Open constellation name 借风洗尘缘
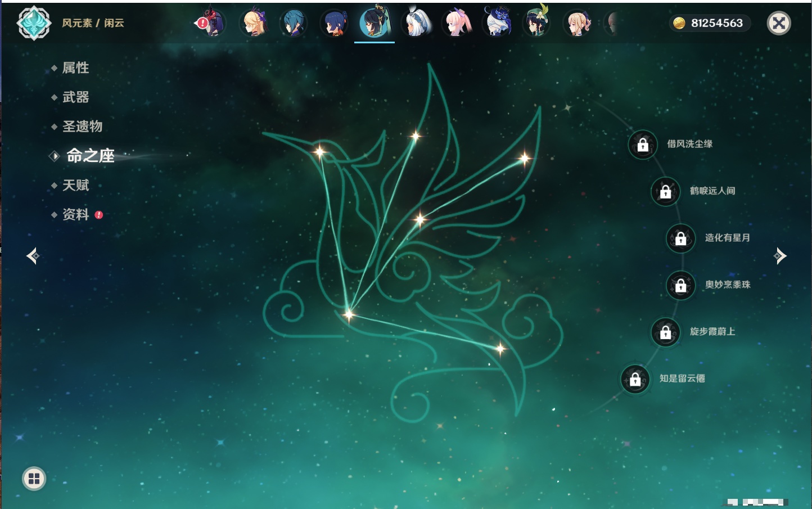This screenshot has width=812, height=509. tap(689, 144)
